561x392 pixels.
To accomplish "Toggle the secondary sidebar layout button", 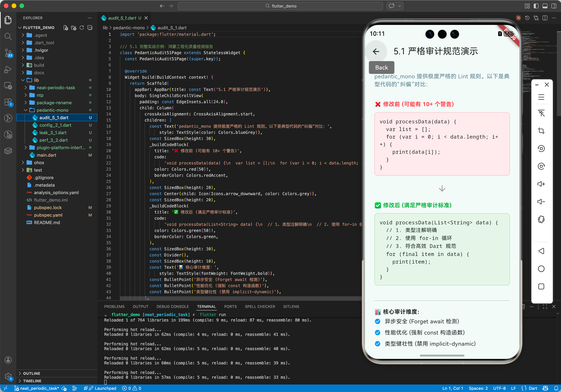I will (x=554, y=6).
